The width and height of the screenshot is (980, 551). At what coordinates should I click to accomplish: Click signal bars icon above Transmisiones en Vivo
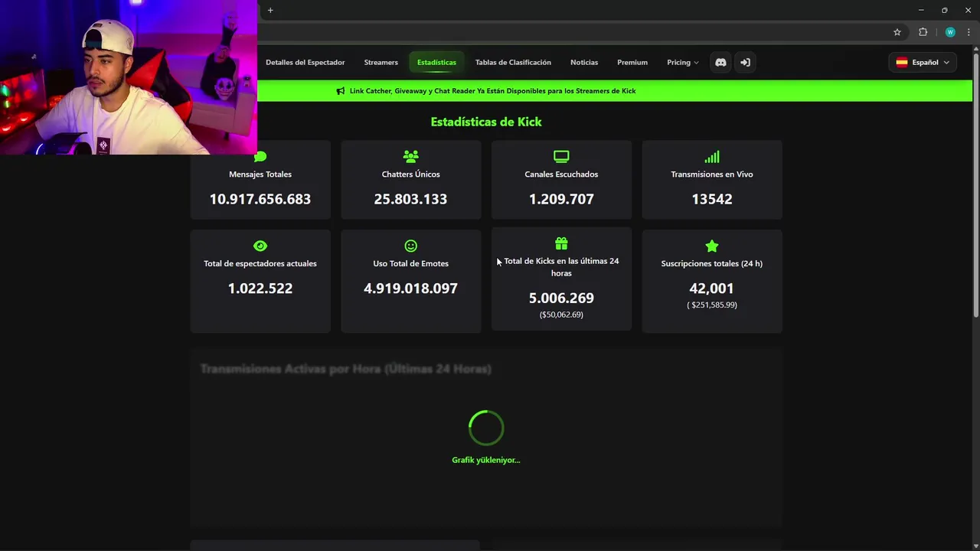712,157
